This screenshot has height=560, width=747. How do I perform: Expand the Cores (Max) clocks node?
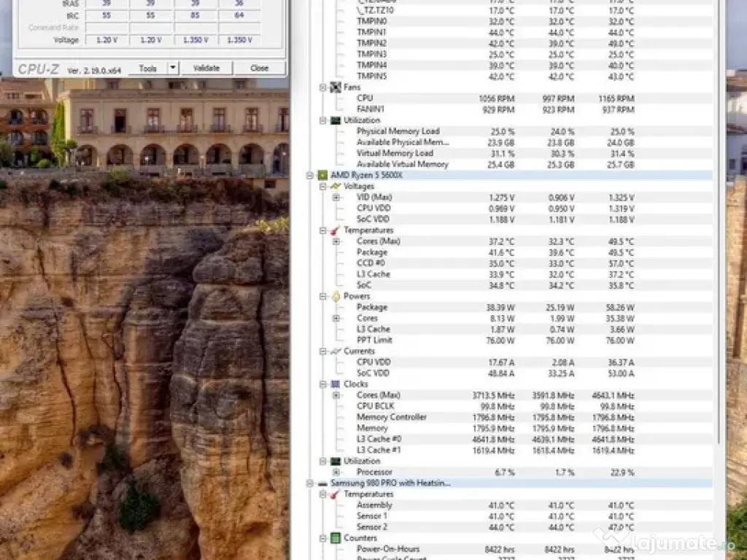(336, 395)
